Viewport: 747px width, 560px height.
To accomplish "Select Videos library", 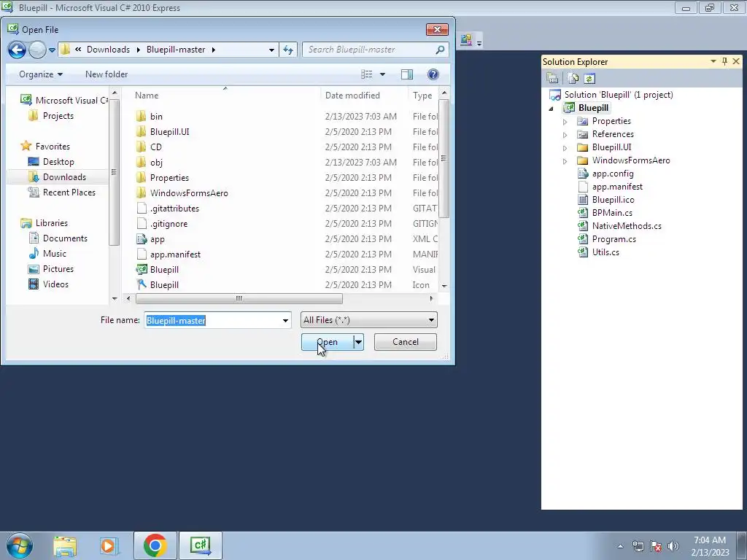I will (49, 284).
